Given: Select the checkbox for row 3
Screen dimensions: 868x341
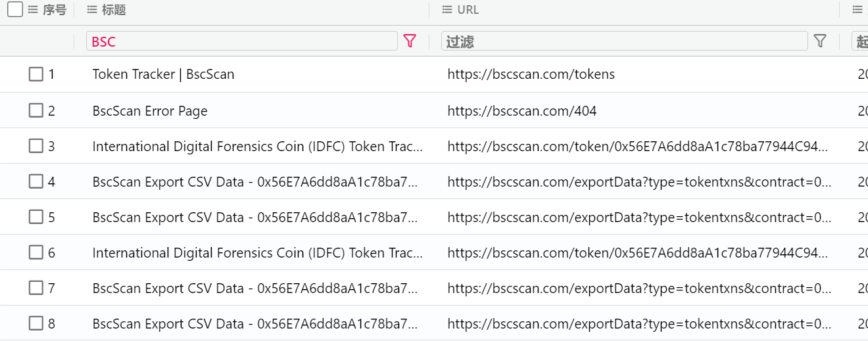Looking at the screenshot, I should tap(36, 146).
